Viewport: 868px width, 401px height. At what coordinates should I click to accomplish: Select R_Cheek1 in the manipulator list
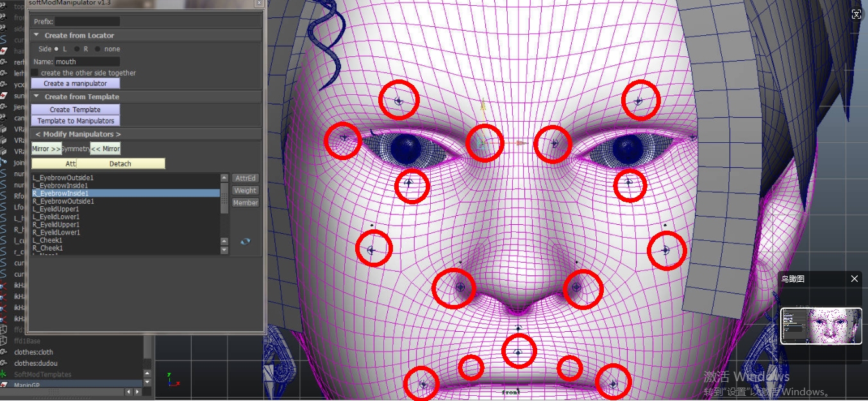pyautogui.click(x=47, y=248)
